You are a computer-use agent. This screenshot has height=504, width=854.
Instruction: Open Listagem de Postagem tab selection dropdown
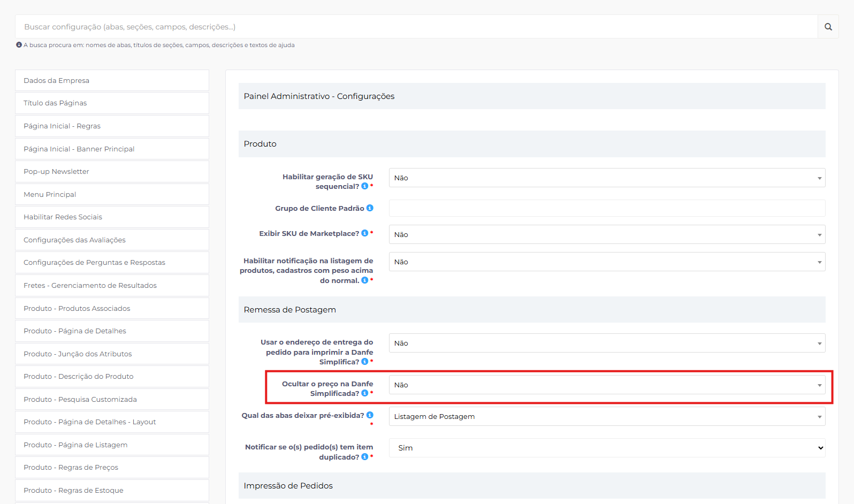coord(606,417)
